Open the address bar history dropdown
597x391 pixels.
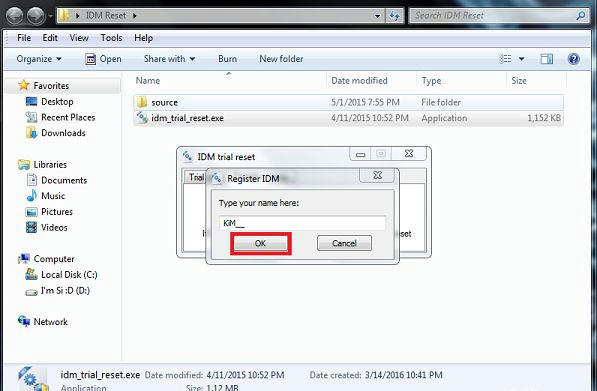(x=377, y=16)
